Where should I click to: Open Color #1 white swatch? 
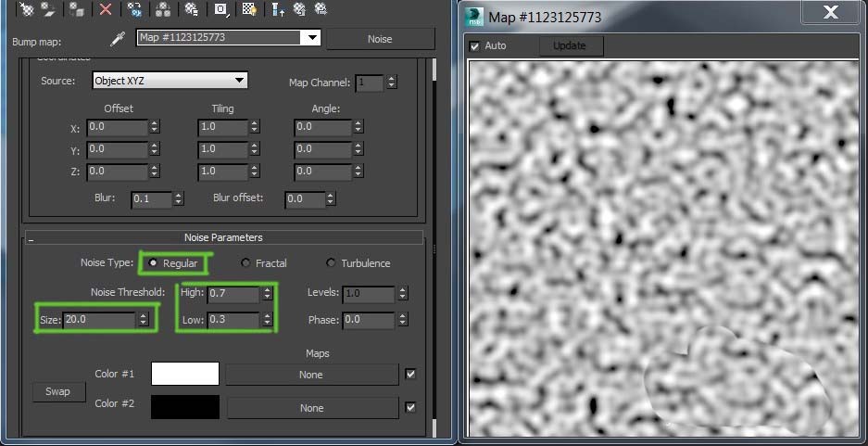(185, 374)
